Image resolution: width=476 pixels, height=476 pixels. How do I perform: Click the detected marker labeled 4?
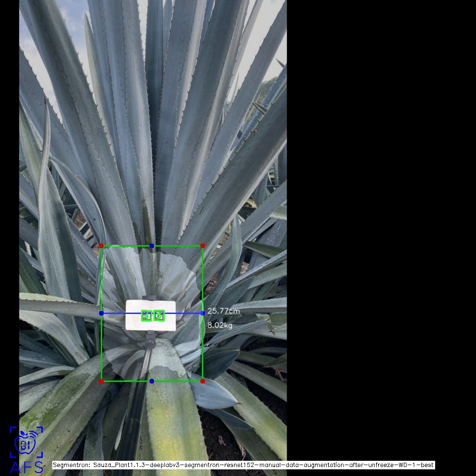point(147,316)
